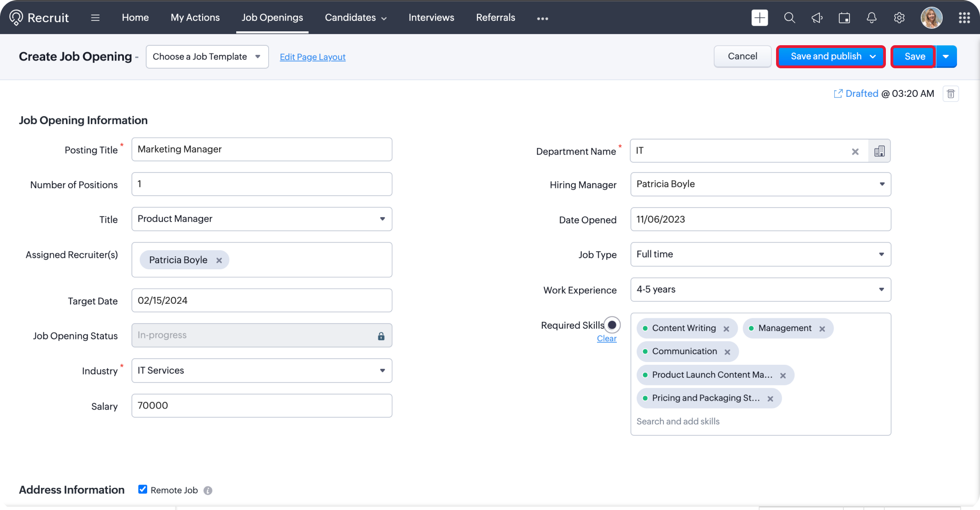The height and width of the screenshot is (510, 980).
Task: Open the Work Experience dropdown
Action: 760,290
